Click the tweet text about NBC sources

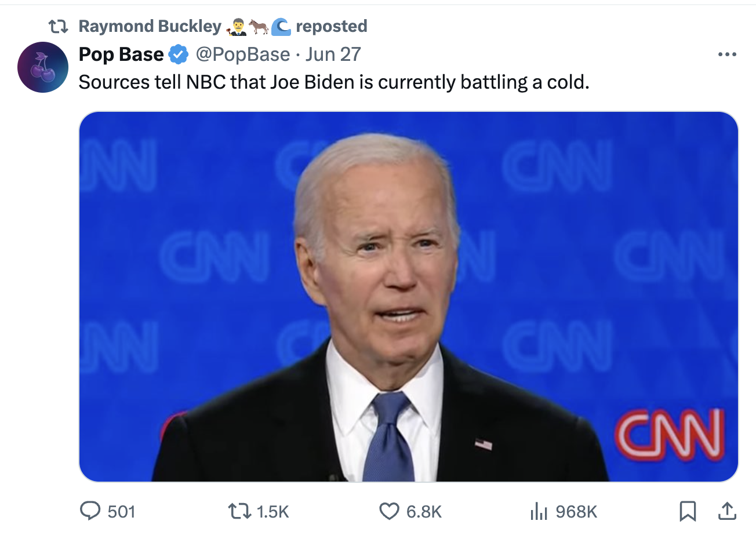coord(333,82)
